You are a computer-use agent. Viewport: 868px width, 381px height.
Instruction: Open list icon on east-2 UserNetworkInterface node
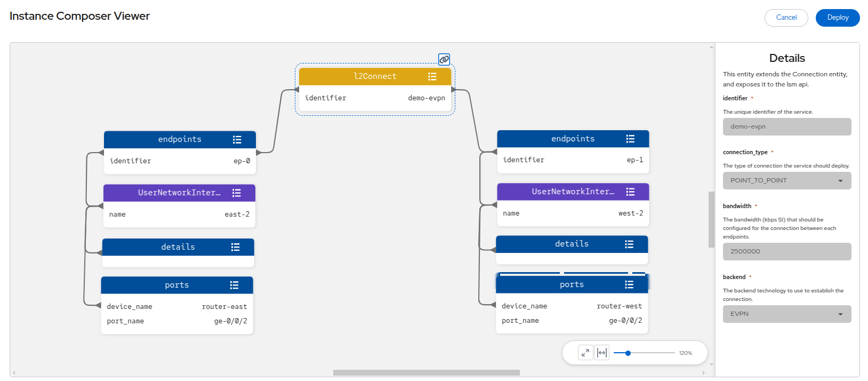(237, 193)
